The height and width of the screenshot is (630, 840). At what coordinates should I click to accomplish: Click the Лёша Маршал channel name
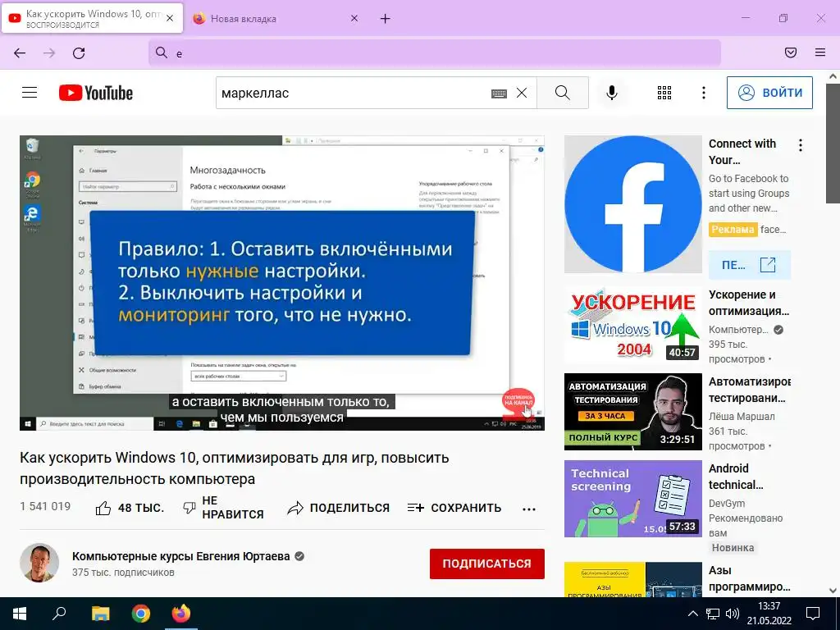point(742,416)
